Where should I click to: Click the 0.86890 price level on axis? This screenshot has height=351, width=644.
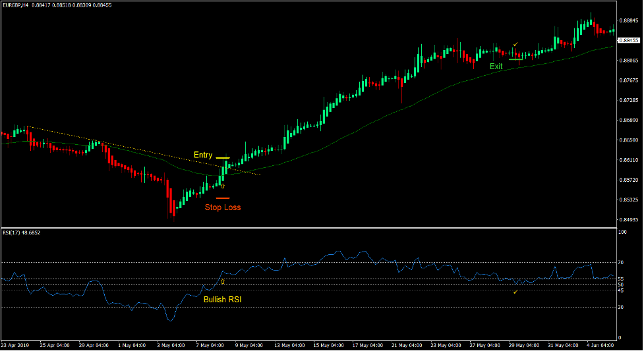coord(630,121)
